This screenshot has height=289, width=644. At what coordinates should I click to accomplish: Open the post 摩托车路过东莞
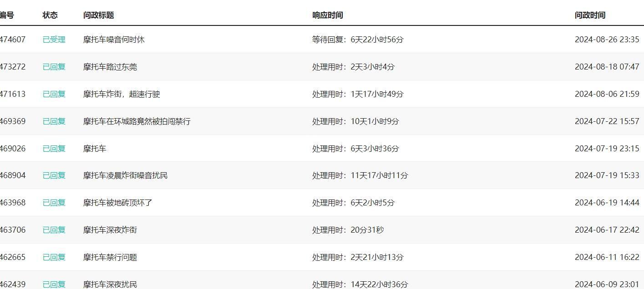click(x=110, y=67)
